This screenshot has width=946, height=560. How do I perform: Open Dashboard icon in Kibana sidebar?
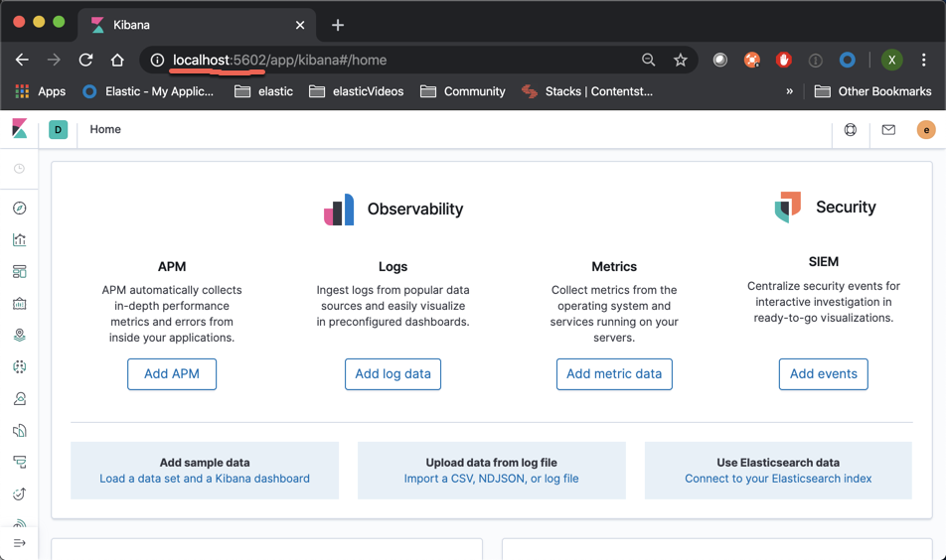[19, 271]
